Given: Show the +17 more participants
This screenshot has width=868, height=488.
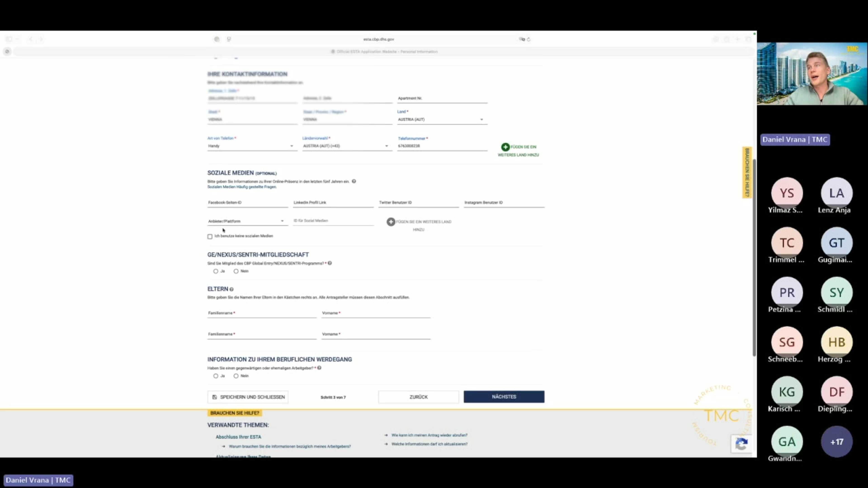Looking at the screenshot, I should (837, 441).
